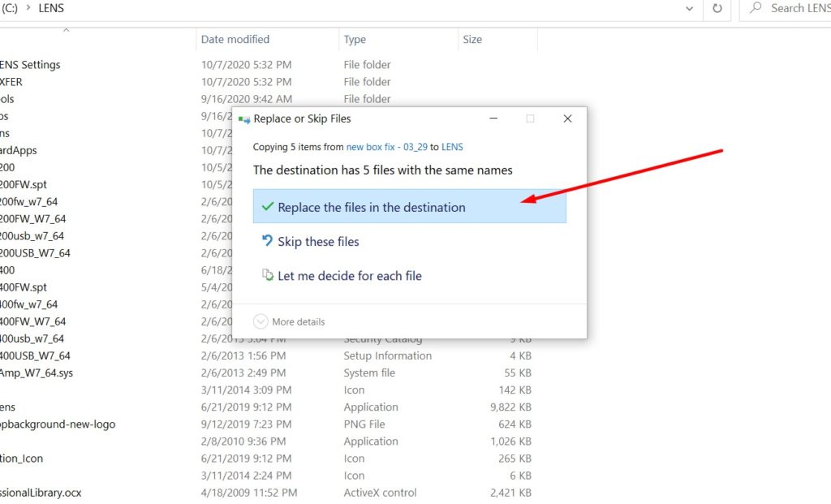Screen dimensions: 831x504
Task: Follow the LENS destination link in dialog
Action: pos(452,147)
